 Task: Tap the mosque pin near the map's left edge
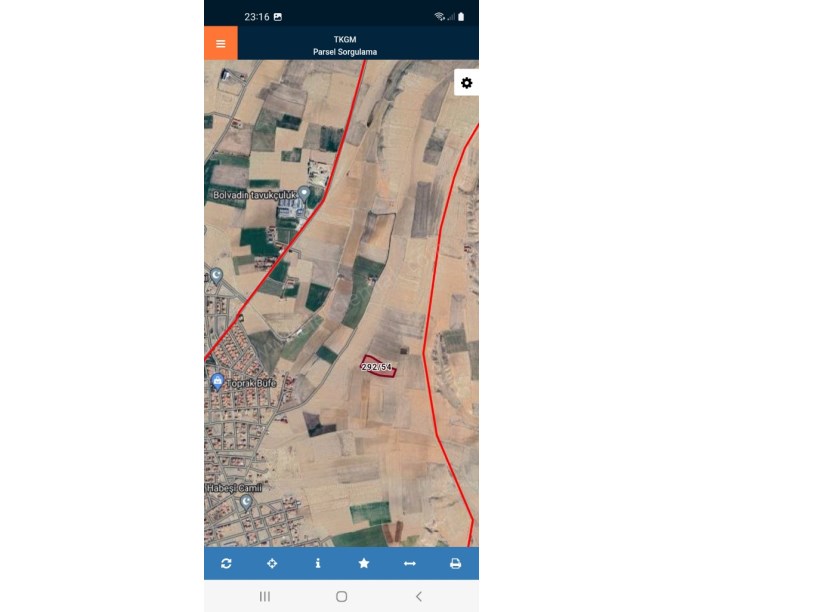[x=216, y=276]
